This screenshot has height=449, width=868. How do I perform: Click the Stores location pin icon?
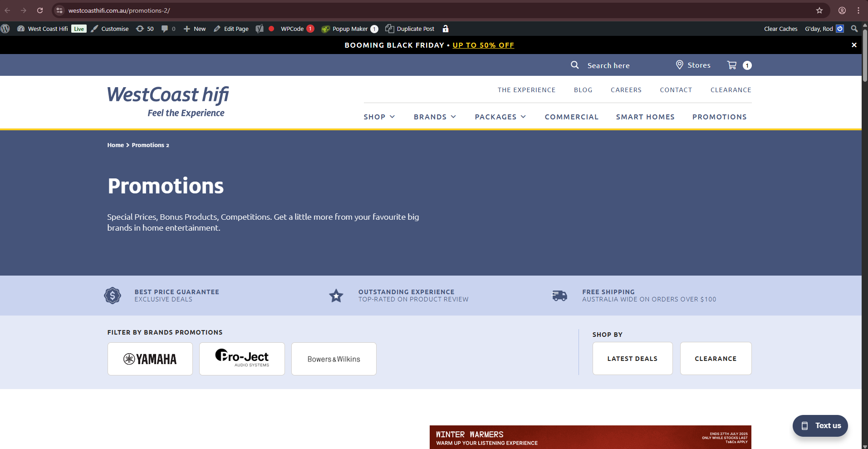679,65
